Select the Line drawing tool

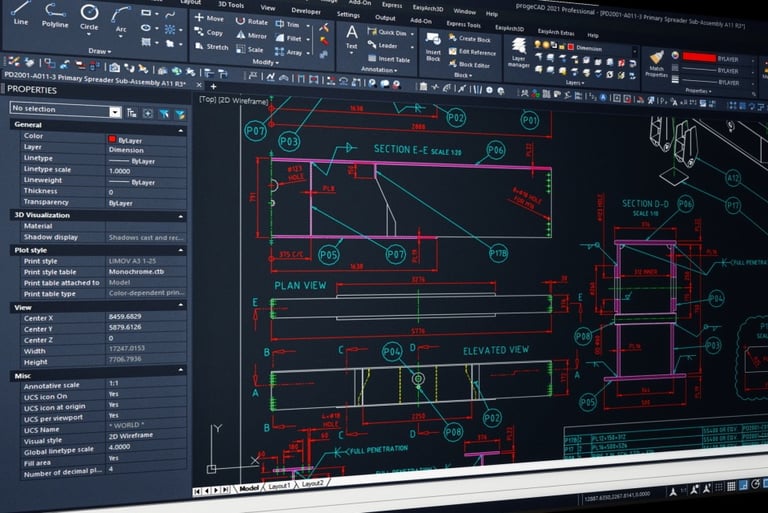21,14
